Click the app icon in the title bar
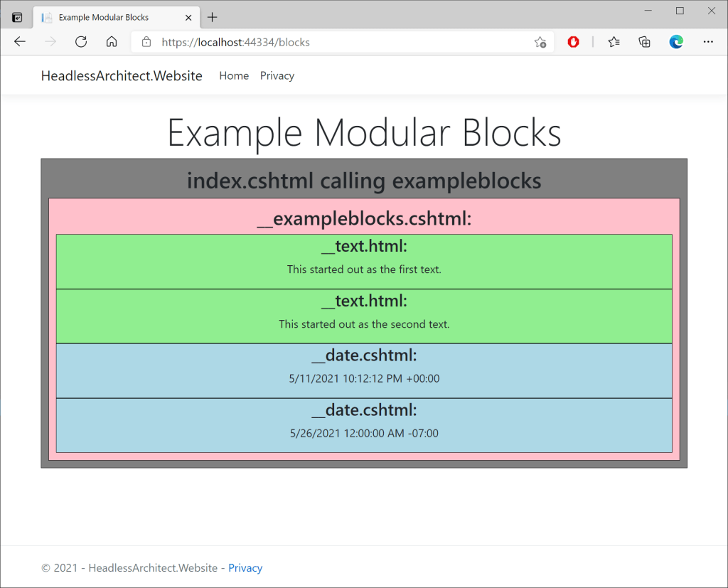 click(x=16, y=16)
